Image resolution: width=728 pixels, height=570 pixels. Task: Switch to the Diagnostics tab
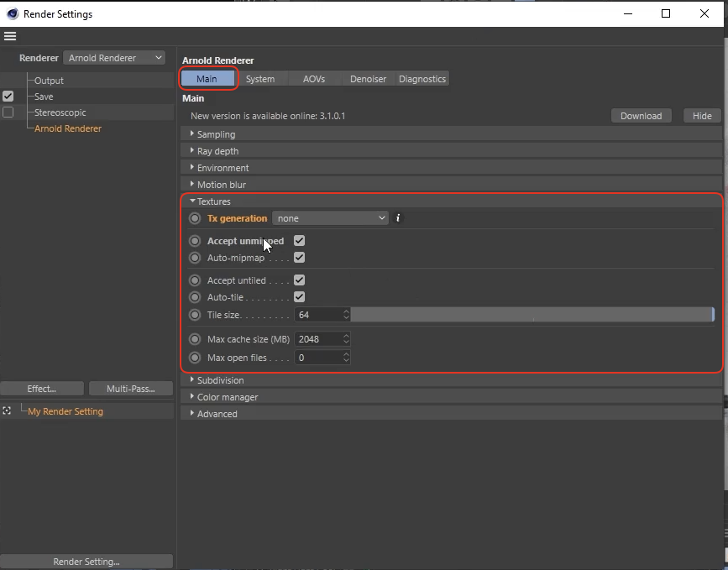point(422,79)
